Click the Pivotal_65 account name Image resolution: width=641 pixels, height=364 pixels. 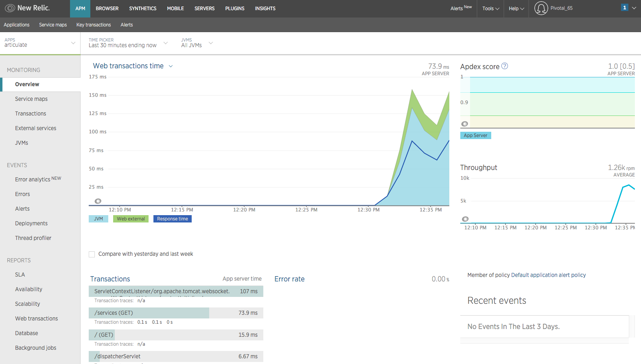pos(562,8)
